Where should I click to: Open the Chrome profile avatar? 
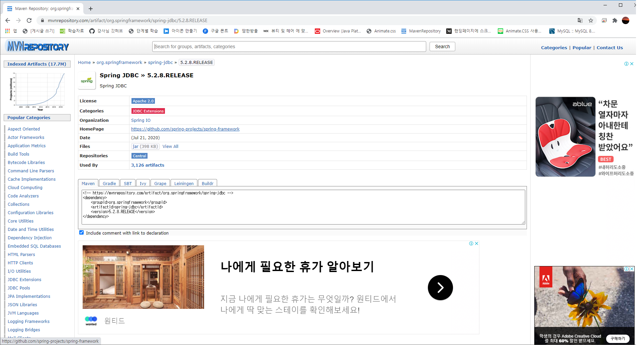pos(626,20)
